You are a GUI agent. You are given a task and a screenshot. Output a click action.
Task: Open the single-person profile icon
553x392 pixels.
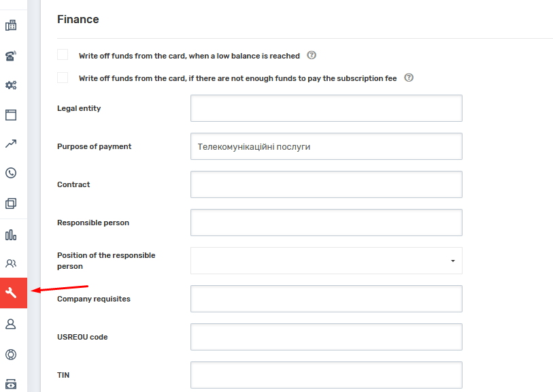pos(11,324)
